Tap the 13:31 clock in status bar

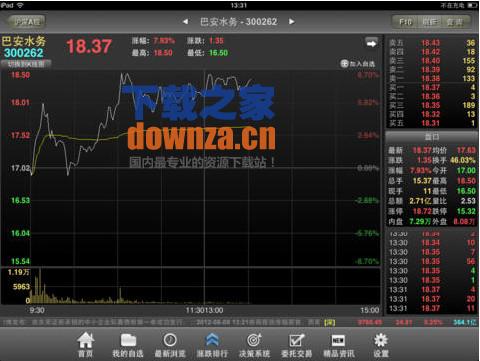(x=239, y=5)
